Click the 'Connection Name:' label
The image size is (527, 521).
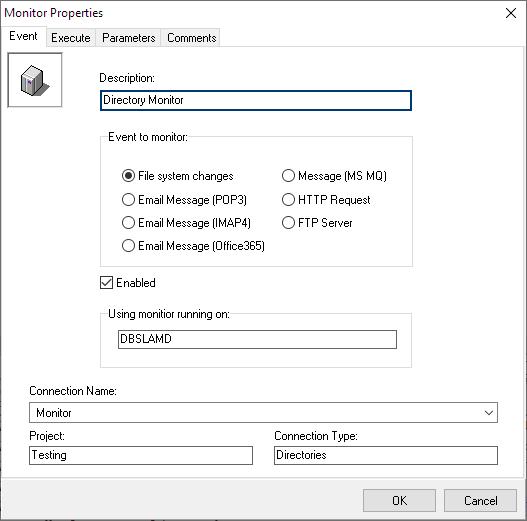click(x=73, y=391)
